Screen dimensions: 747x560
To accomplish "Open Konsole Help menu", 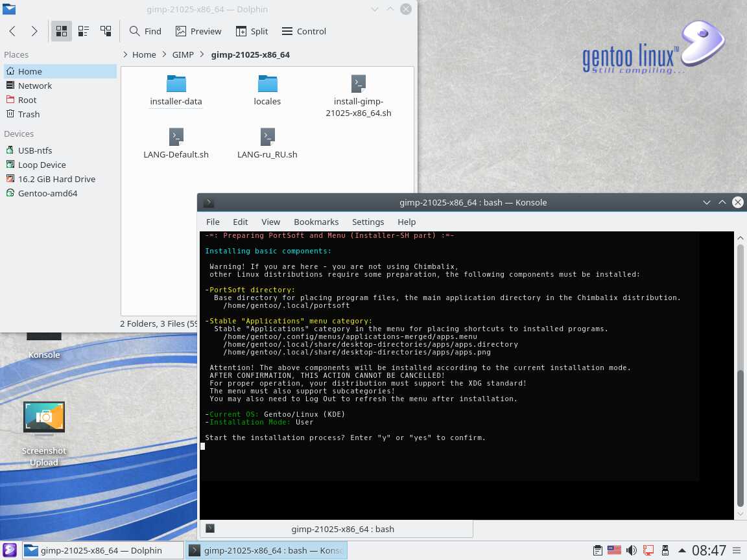I will [407, 222].
